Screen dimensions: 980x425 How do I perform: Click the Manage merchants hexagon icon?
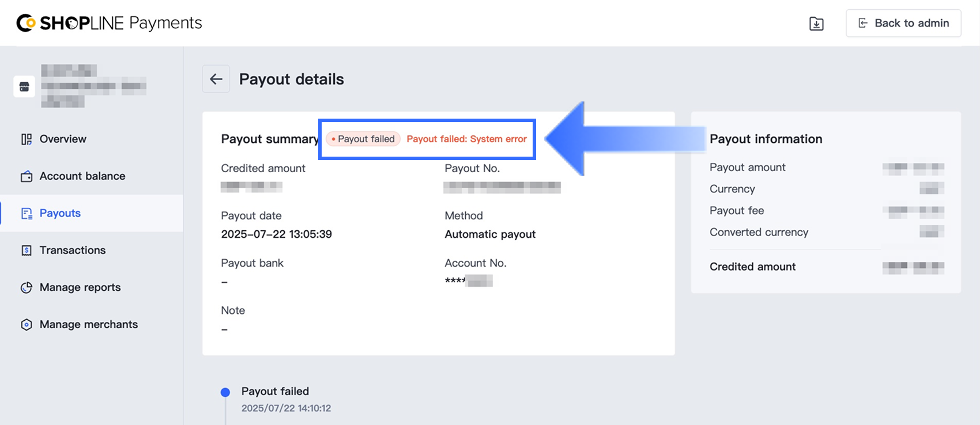[x=27, y=325]
